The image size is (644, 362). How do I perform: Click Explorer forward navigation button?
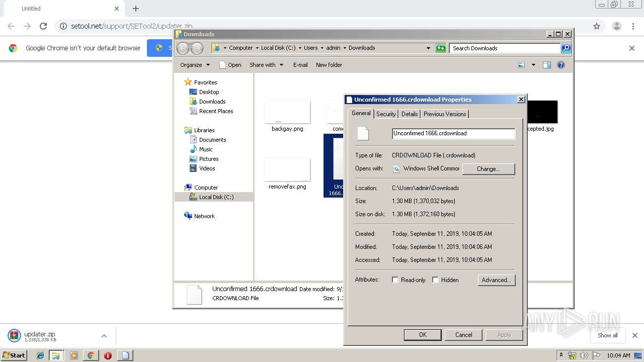197,48
